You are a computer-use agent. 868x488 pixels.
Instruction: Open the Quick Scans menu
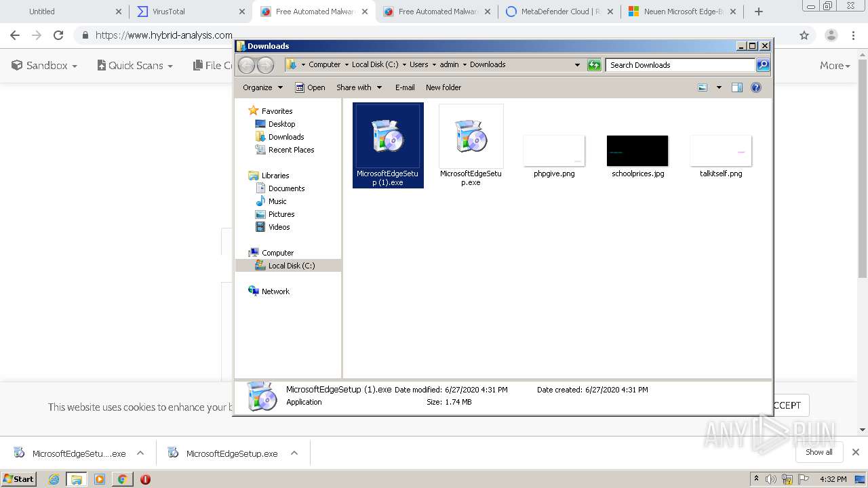(x=135, y=66)
